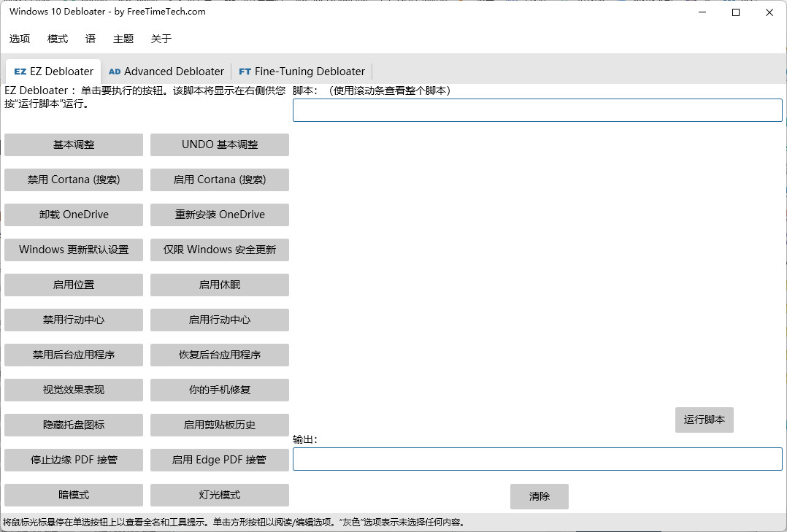Click 停止边缘 PDF 接管
The height and width of the screenshot is (532, 787).
pos(74,460)
